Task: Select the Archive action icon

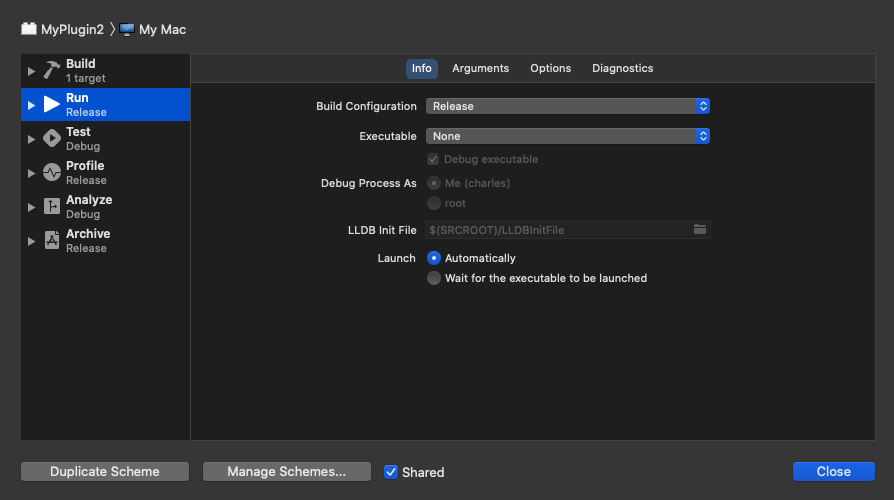Action: coord(52,241)
